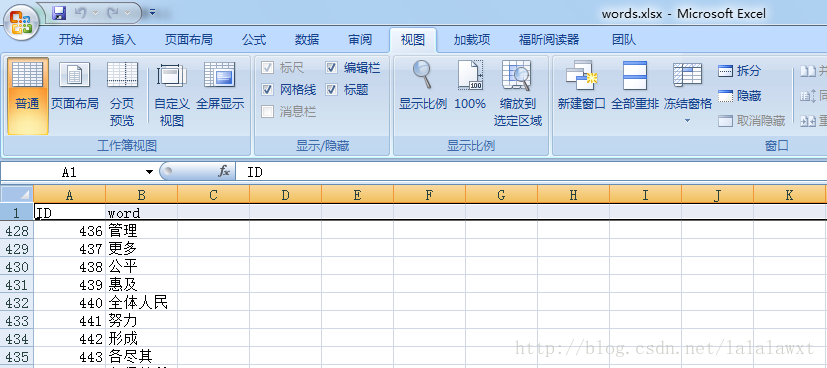Select row 432 header
This screenshot has width=827, height=368.
coord(17,302)
